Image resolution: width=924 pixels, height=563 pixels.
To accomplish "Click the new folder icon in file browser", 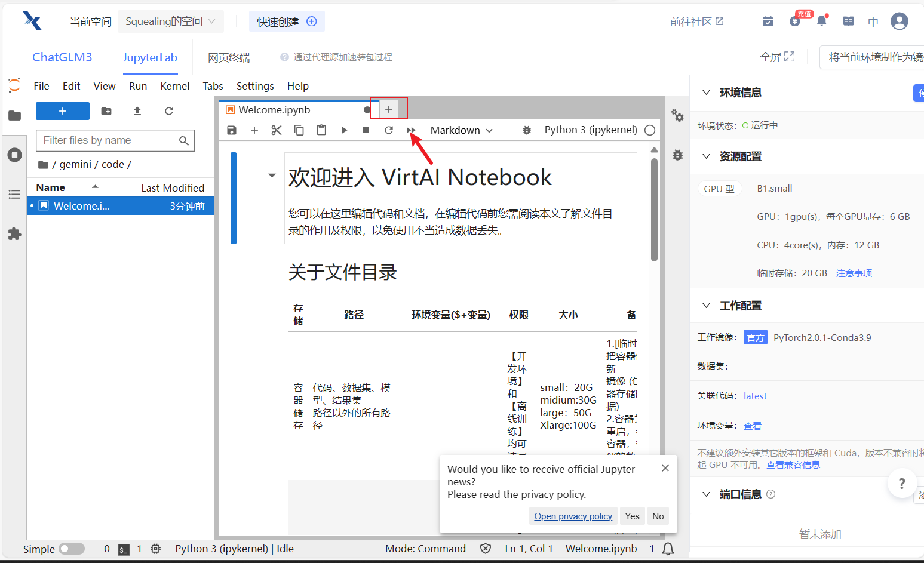I will pos(106,111).
